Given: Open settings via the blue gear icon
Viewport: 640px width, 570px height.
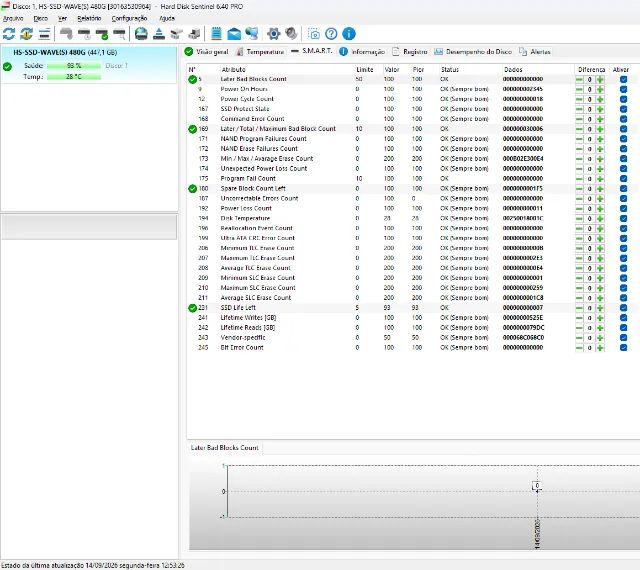Looking at the screenshot, I should (273, 34).
